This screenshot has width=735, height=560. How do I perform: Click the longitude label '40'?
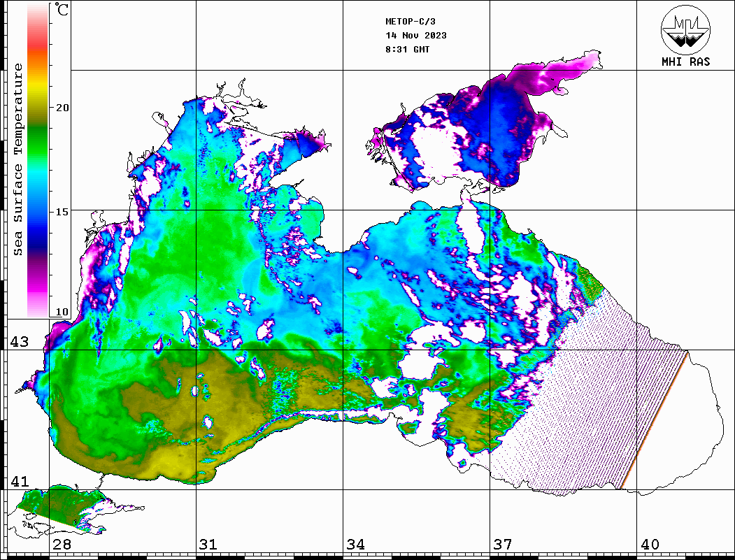[650, 544]
